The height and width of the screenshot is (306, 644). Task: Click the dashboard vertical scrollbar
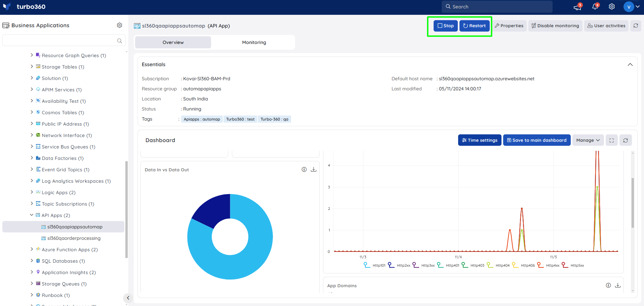click(x=633, y=203)
